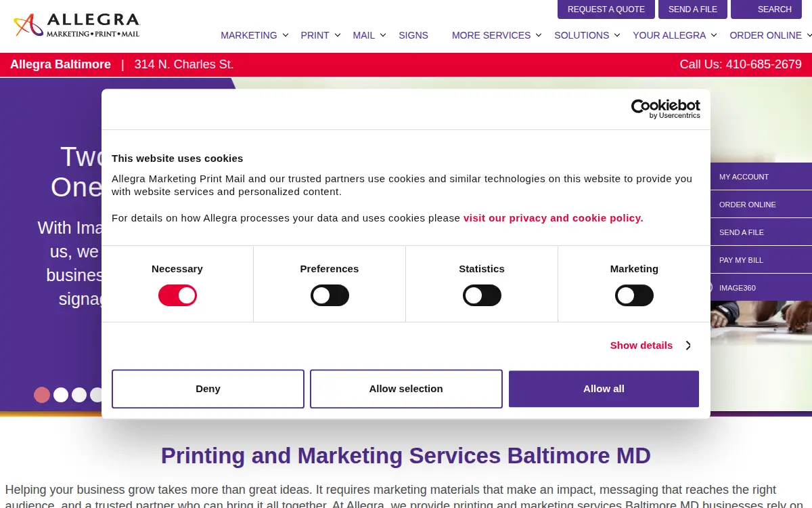The image size is (812, 508).
Task: Expand the Solutions menu chevron
Action: 617,35
